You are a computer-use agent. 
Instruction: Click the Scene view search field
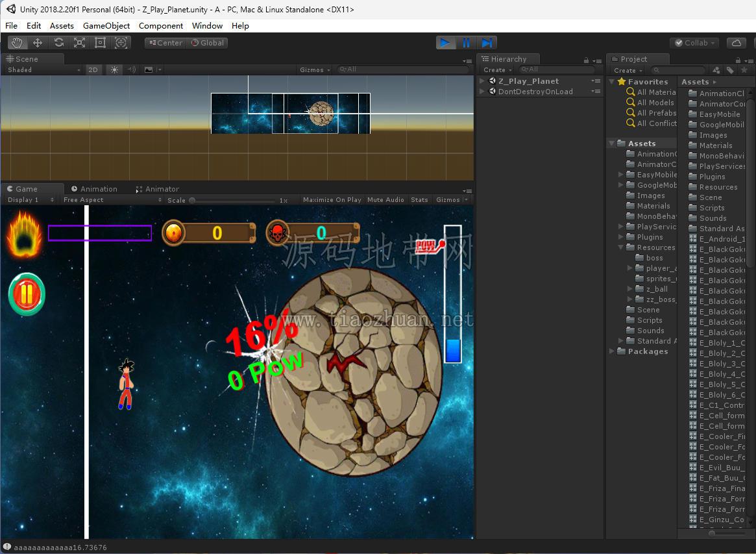[402, 69]
